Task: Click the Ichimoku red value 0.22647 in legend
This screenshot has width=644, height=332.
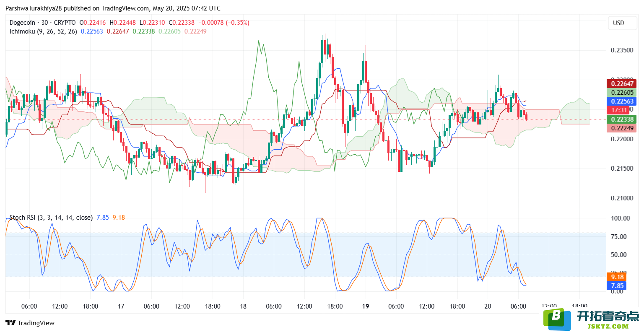Action: (x=118, y=31)
